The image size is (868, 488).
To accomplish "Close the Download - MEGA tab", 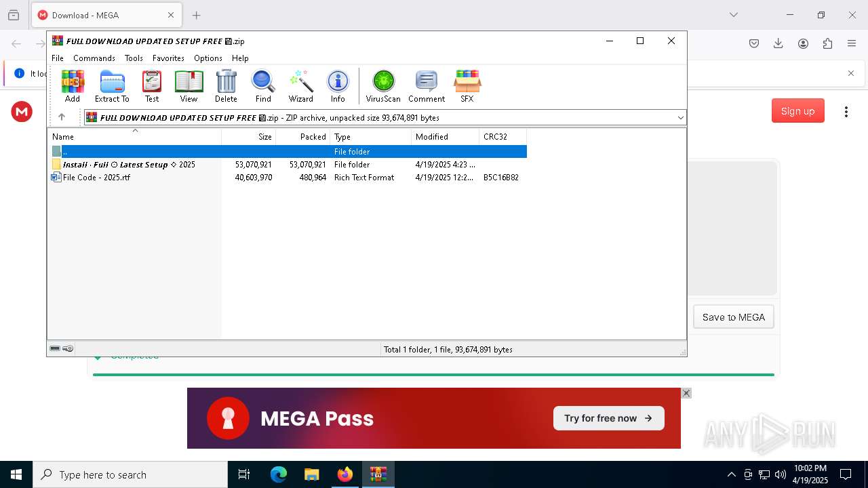I will tap(171, 15).
